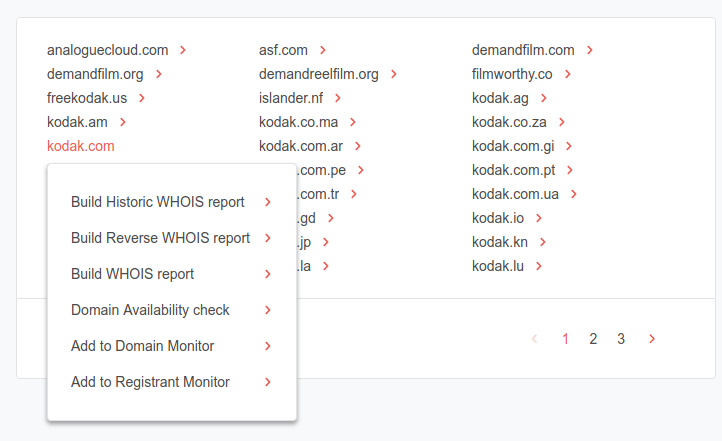Click arrow icon beside kodak.com.ar
Viewport: 722px width, 441px height.
pos(358,146)
